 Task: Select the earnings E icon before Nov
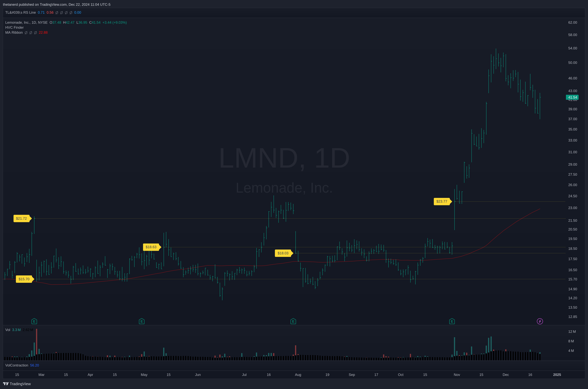452,321
